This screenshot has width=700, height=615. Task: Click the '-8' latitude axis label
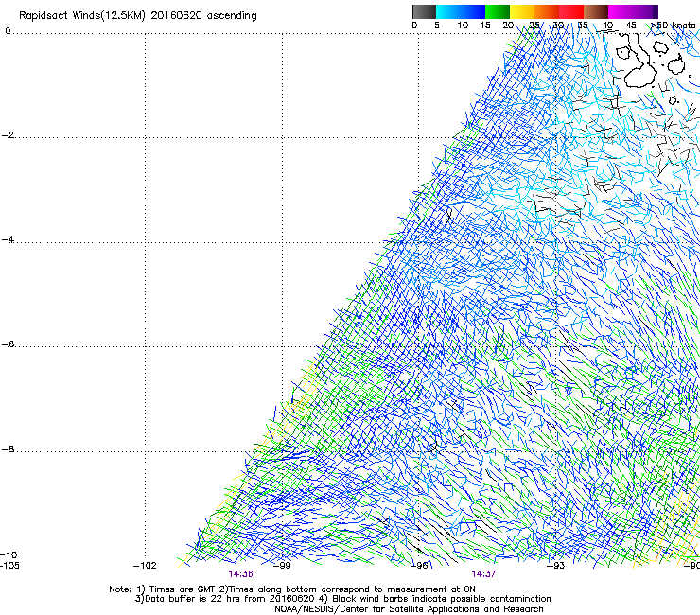point(8,449)
